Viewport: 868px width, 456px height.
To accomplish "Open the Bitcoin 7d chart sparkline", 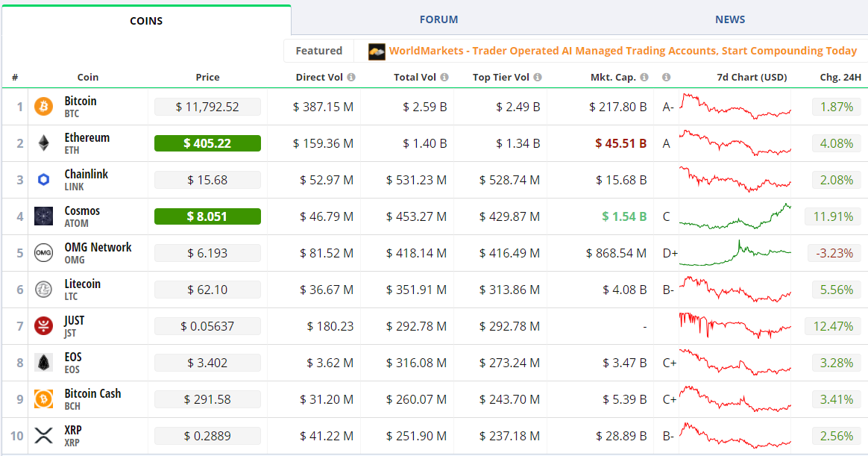I will click(735, 107).
